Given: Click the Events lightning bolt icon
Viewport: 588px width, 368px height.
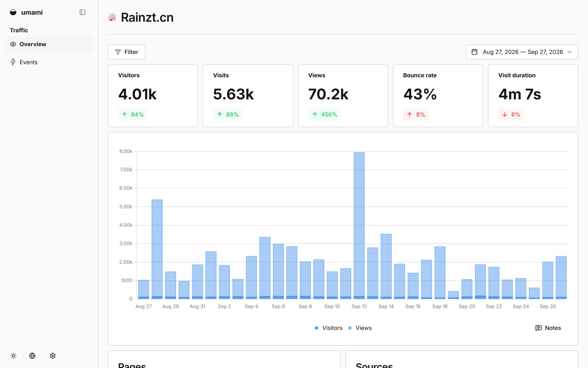Looking at the screenshot, I should point(13,62).
